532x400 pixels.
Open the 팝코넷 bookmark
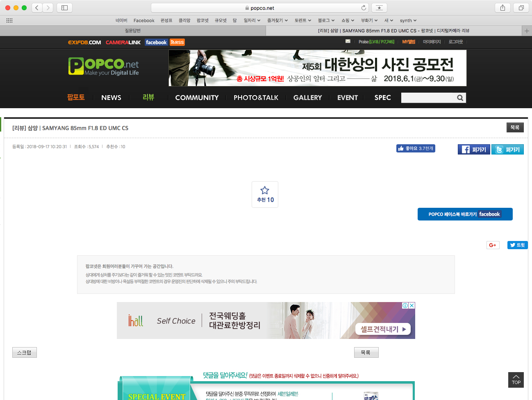click(x=202, y=20)
